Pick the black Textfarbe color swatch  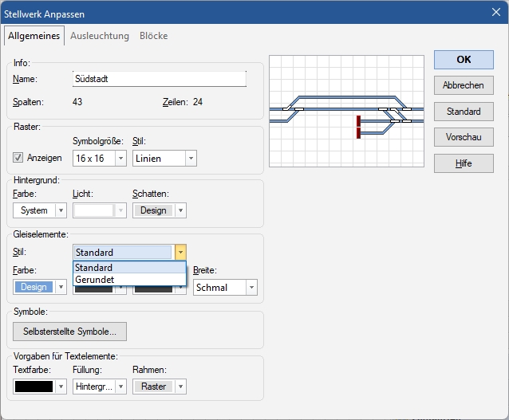click(x=34, y=387)
